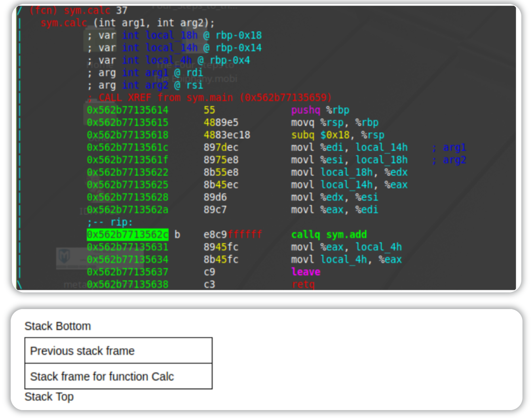Click the 'Stack Bottom' label
The width and height of the screenshot is (532, 418).
point(58,326)
